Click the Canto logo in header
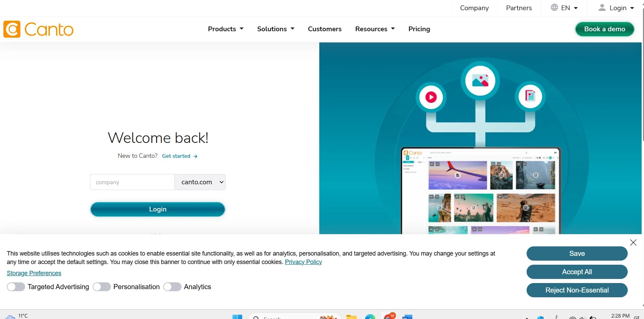 (38, 29)
